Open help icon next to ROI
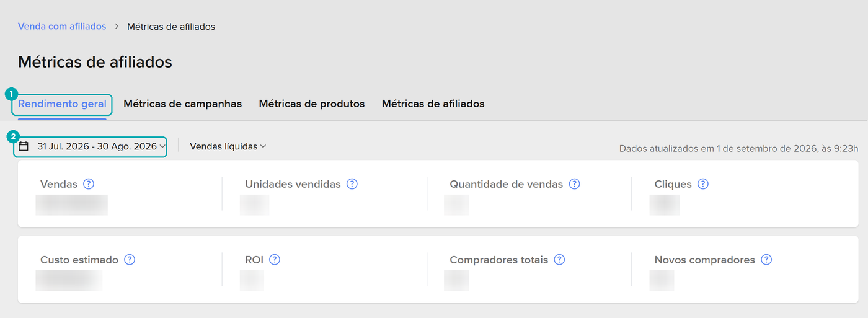The image size is (868, 318). point(275,260)
